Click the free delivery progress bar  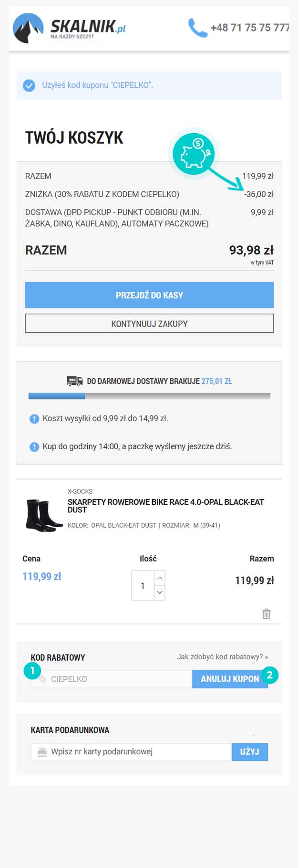pos(149,396)
